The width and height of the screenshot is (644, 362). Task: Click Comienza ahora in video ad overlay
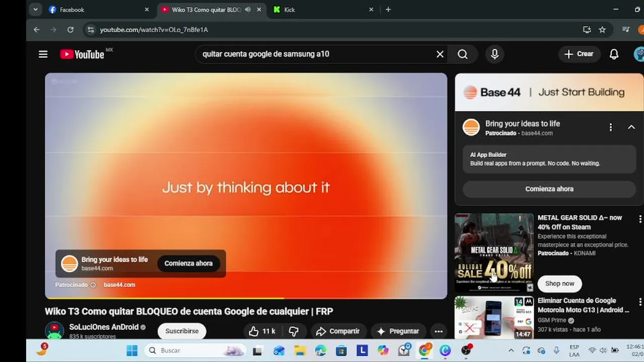click(x=188, y=263)
